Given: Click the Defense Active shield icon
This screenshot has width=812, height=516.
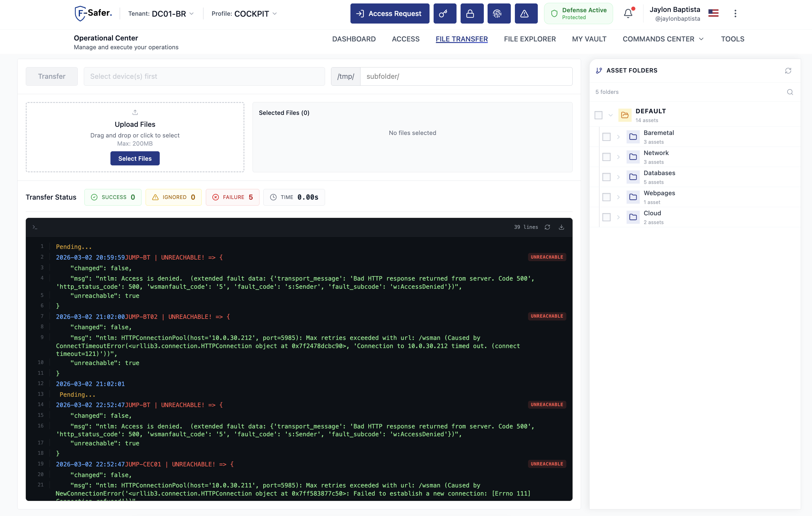Looking at the screenshot, I should (x=554, y=13).
